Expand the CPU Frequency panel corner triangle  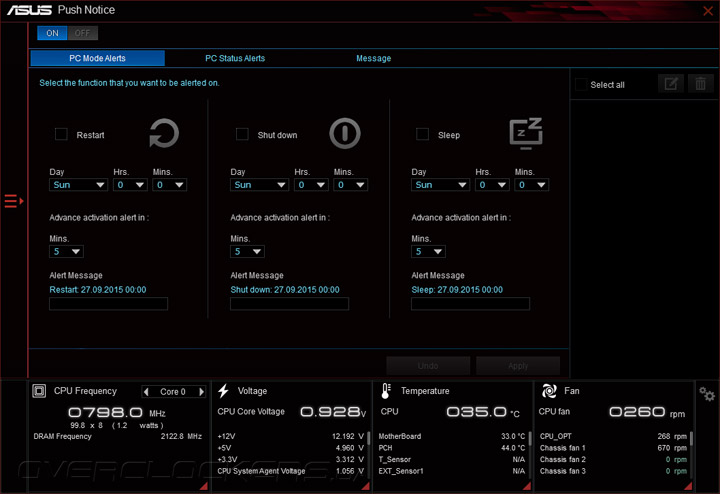pos(204,486)
